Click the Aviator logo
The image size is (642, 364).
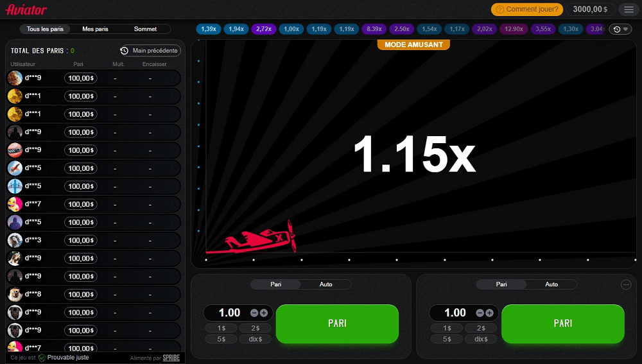[26, 10]
